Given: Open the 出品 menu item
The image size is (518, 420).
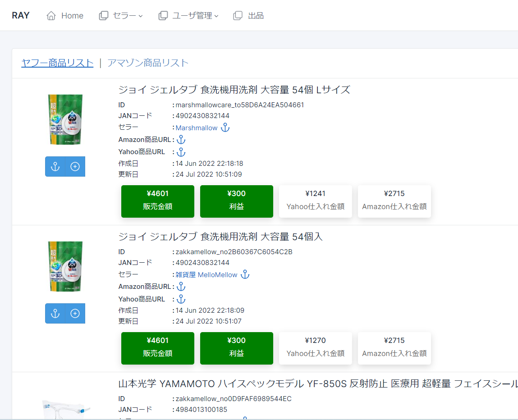Looking at the screenshot, I should click(x=248, y=15).
